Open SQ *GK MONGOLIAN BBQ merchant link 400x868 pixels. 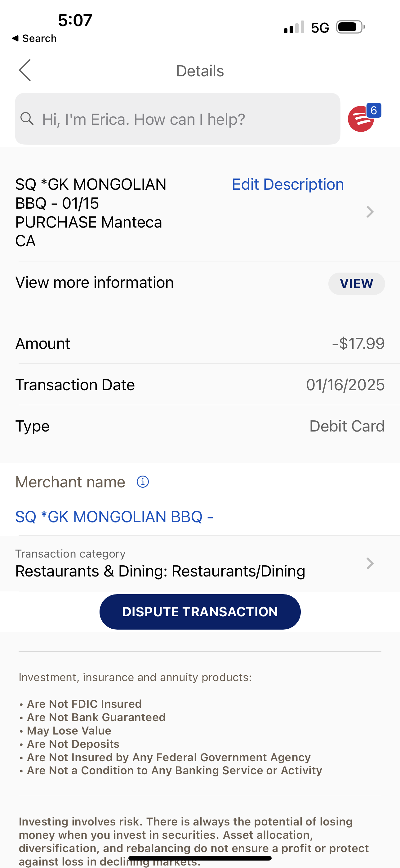(114, 517)
